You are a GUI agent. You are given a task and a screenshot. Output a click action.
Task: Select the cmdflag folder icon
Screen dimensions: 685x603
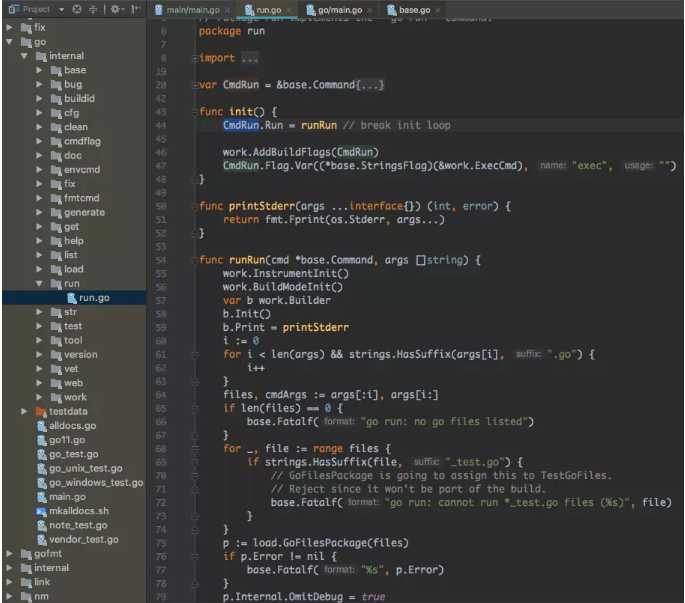click(x=56, y=142)
